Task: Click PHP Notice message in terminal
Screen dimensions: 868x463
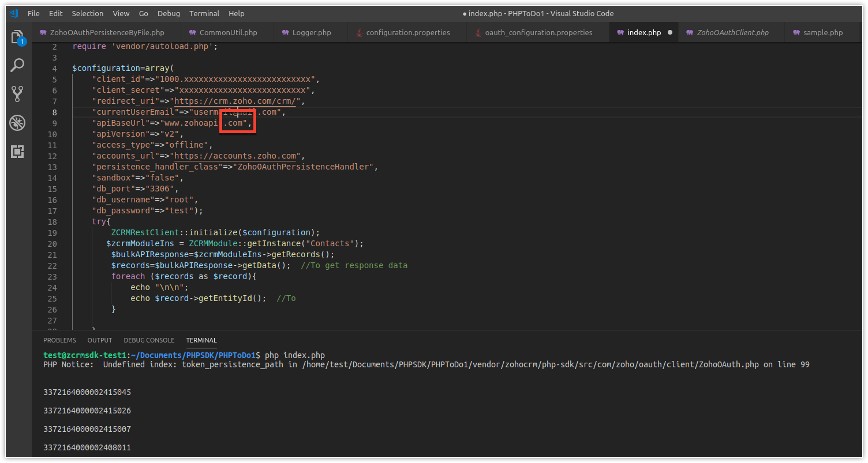Action: pos(426,364)
